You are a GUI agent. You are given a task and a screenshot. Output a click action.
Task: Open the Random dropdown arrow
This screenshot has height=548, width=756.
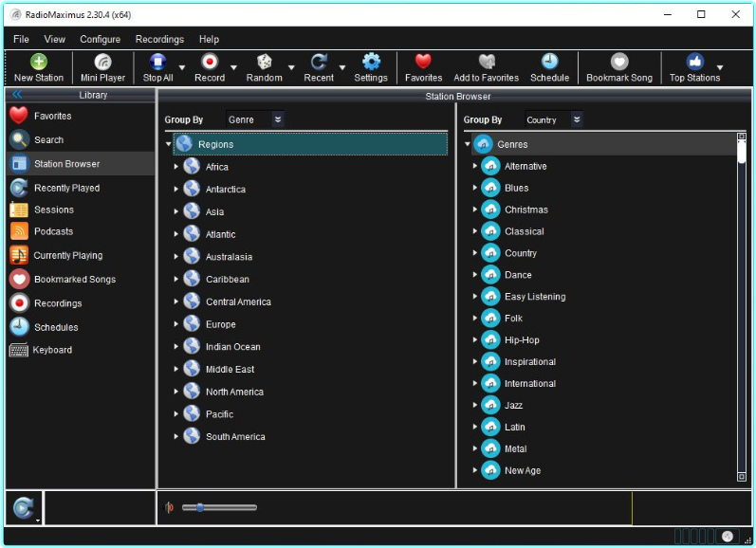[291, 67]
